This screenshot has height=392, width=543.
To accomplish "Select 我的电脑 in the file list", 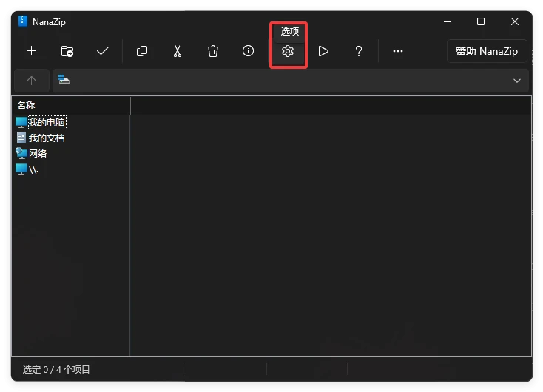I will tap(46, 122).
